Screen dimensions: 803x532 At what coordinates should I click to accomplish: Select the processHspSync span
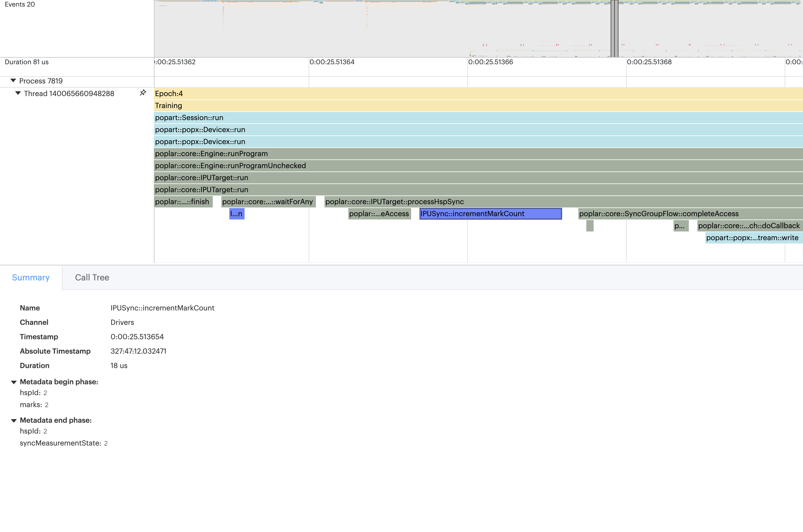coord(395,201)
